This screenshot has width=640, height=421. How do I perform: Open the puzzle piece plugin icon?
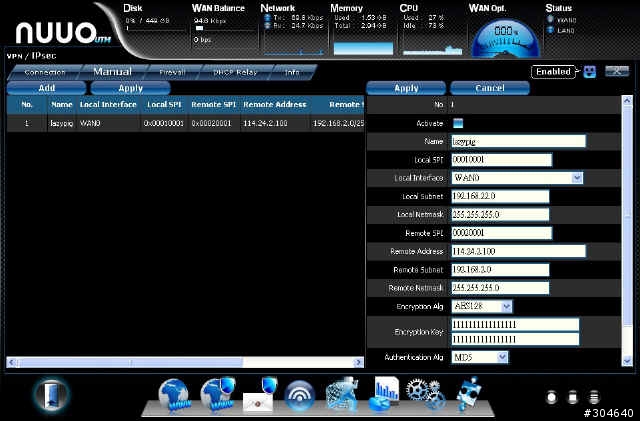pos(468,394)
